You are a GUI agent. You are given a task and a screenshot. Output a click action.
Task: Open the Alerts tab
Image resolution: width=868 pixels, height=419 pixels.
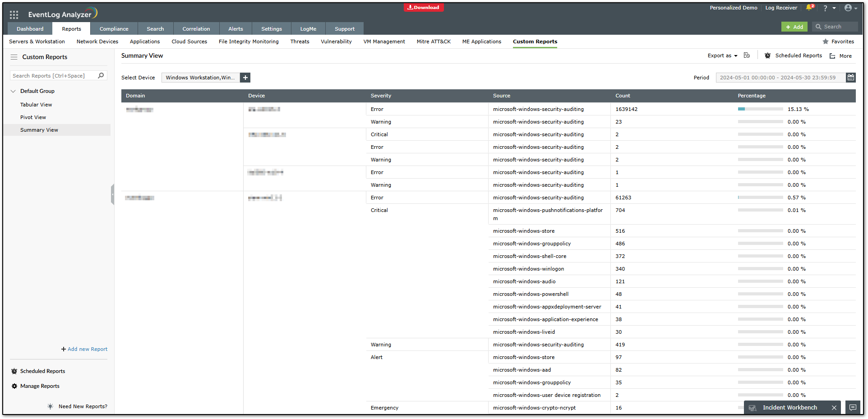235,29
